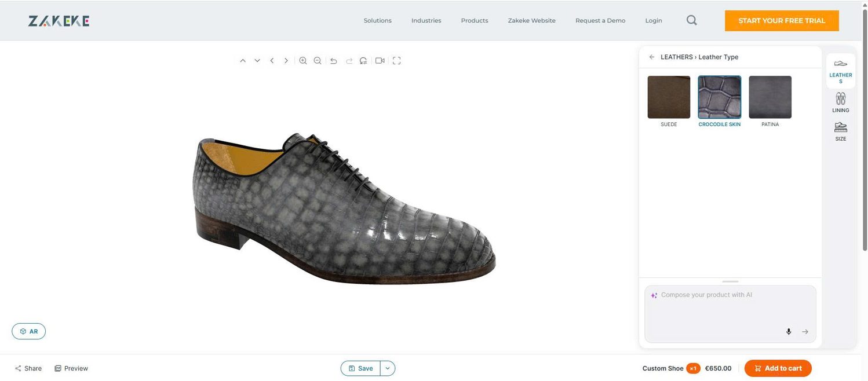Undo the last customization
The height and width of the screenshot is (381, 868).
click(x=334, y=61)
